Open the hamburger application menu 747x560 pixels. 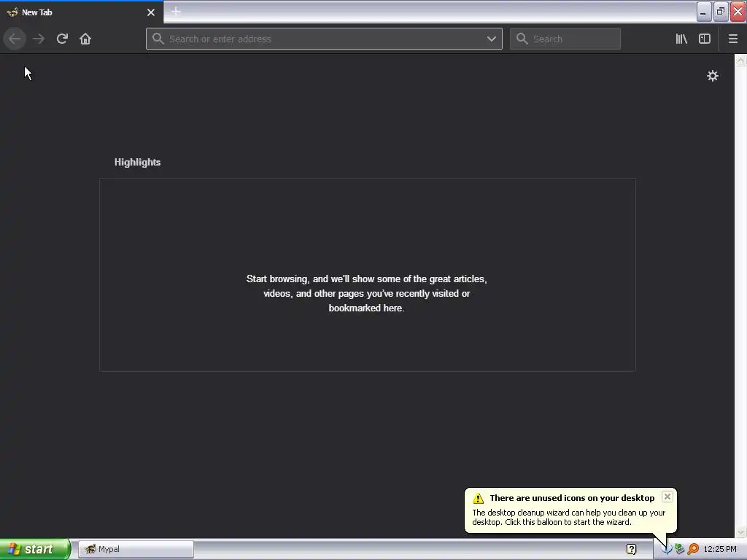[732, 39]
